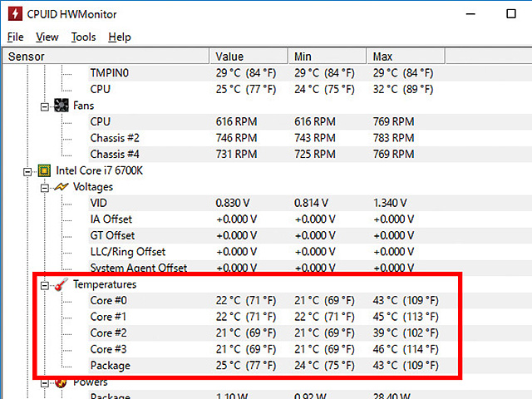This screenshot has height=399, width=532.
Task: Collapse the Intel Core i7 6700K node
Action: click(27, 172)
